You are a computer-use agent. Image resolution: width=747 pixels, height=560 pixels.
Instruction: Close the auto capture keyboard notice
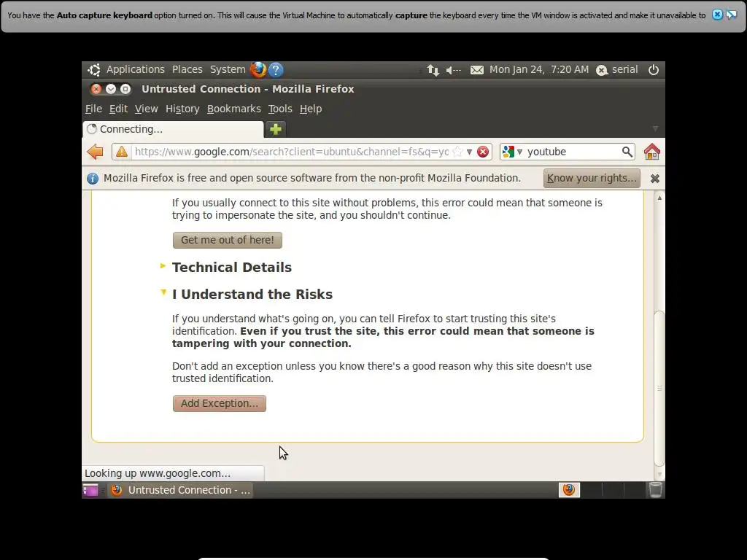coord(717,15)
